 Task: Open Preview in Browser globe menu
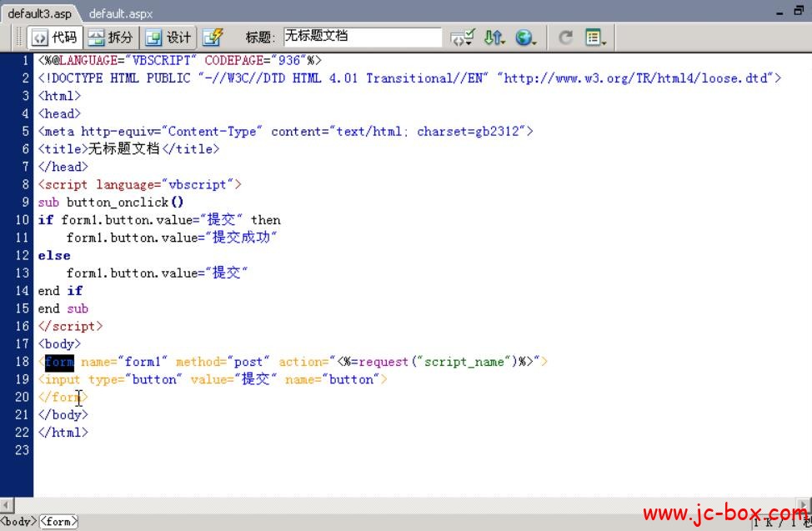[525, 38]
